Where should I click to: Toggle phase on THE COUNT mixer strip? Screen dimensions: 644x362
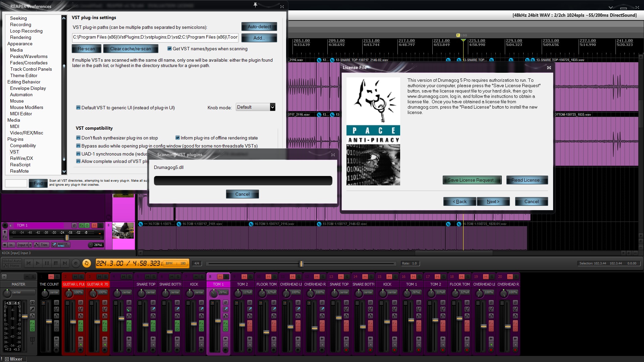[x=56, y=302]
